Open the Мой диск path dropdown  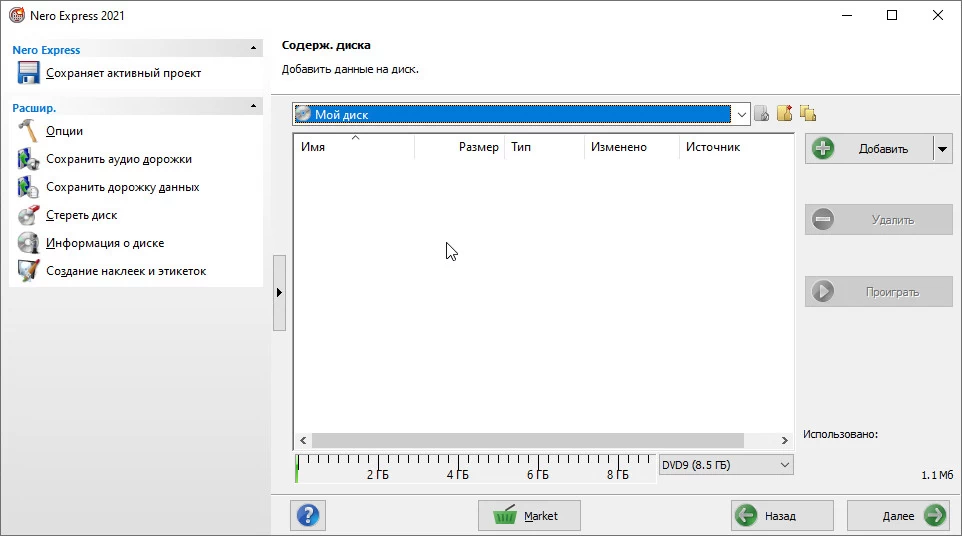coord(741,115)
